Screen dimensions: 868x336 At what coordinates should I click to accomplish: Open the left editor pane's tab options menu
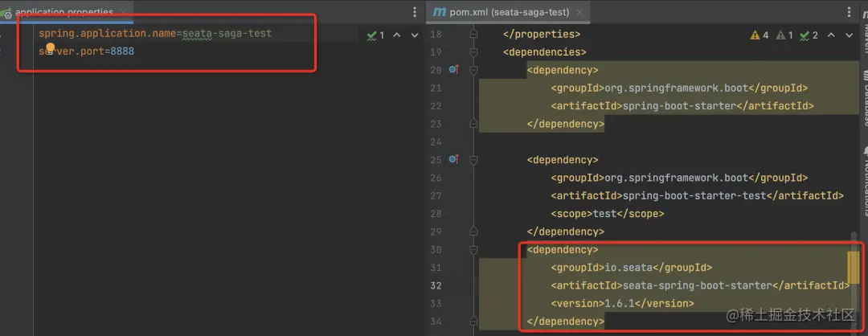[415, 12]
